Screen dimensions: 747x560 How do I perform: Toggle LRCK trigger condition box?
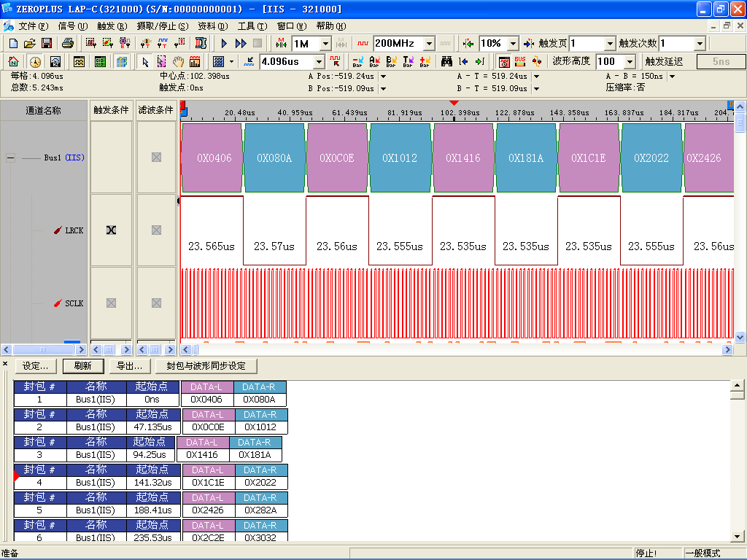point(111,230)
